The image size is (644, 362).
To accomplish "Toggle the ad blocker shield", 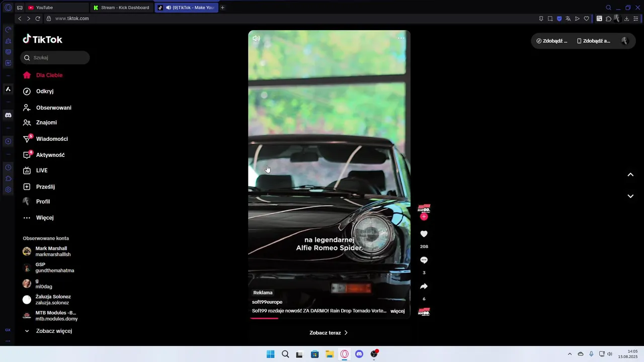I will (559, 19).
